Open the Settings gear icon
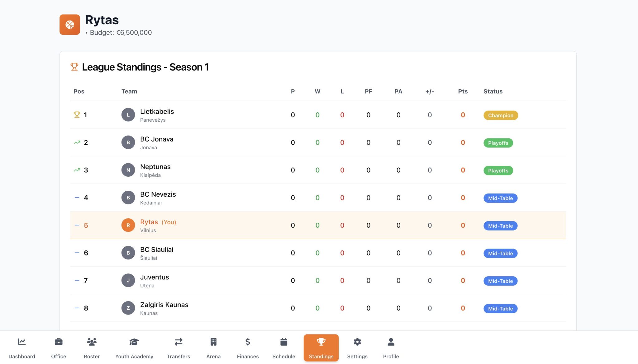Screen dimensions: 638x364 [357, 342]
